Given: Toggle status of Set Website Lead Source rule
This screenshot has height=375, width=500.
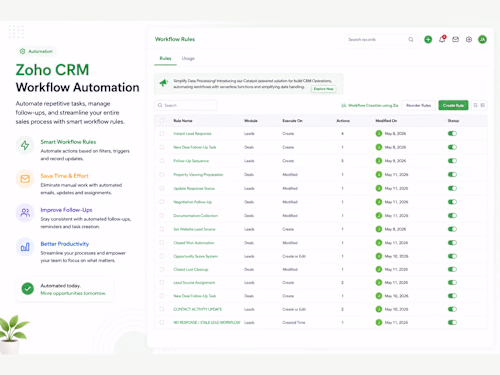Looking at the screenshot, I should click(x=452, y=229).
